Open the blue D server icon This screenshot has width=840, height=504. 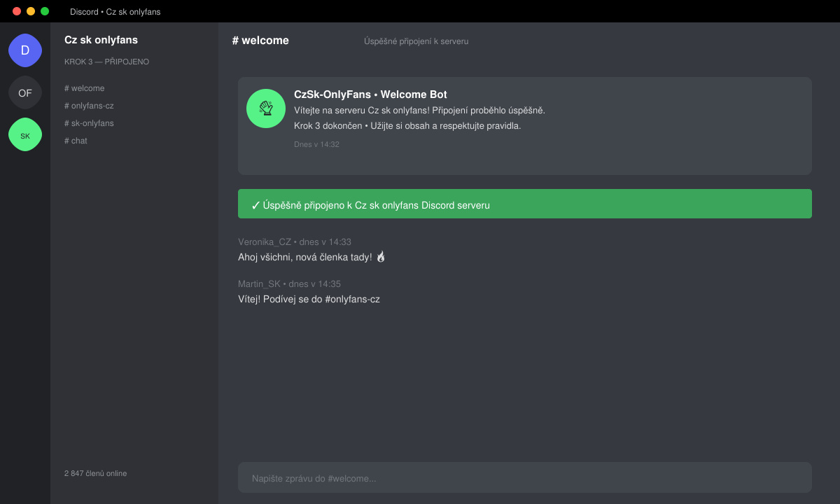tap(25, 50)
